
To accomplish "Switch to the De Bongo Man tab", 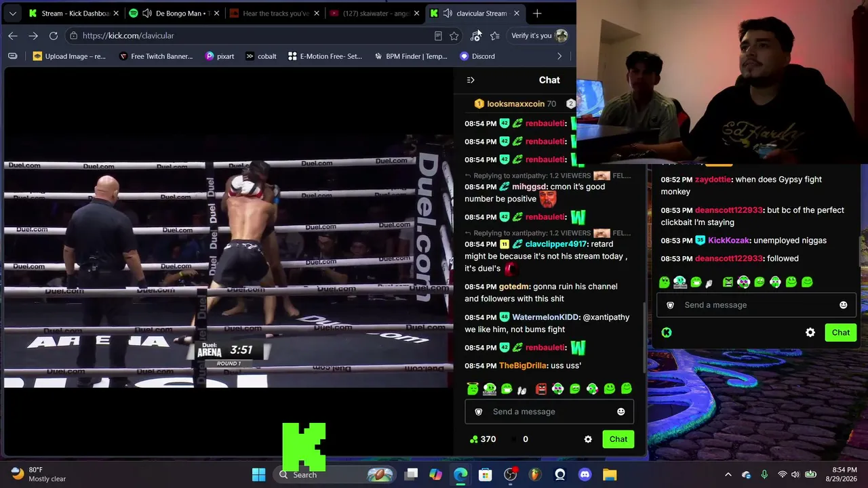I will point(173,13).
